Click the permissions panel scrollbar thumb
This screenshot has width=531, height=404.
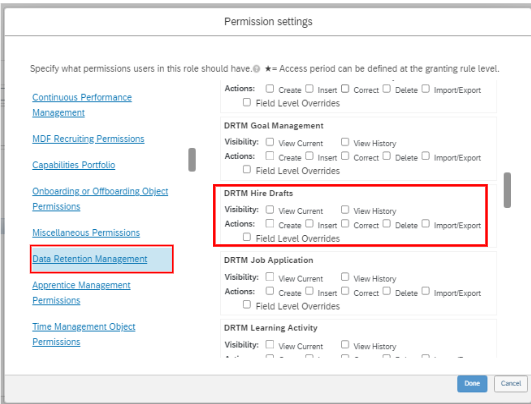pyautogui.click(x=507, y=190)
